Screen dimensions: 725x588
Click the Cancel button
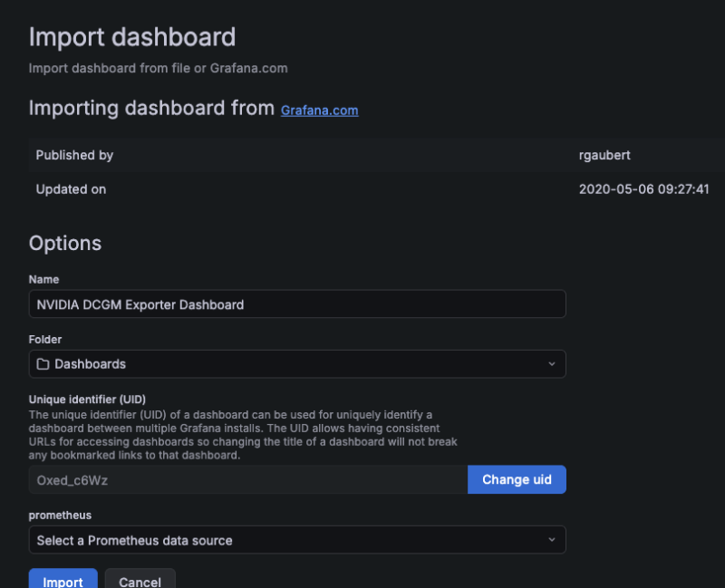pos(140,580)
